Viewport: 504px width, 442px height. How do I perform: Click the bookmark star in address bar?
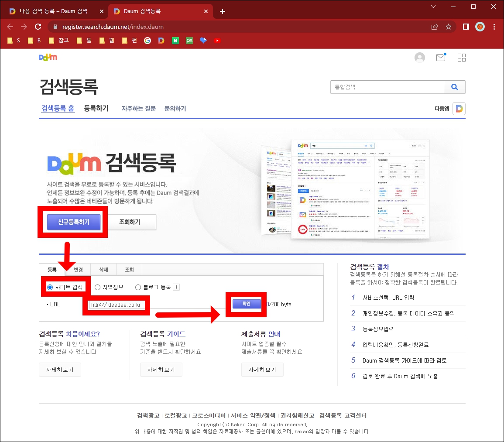449,27
